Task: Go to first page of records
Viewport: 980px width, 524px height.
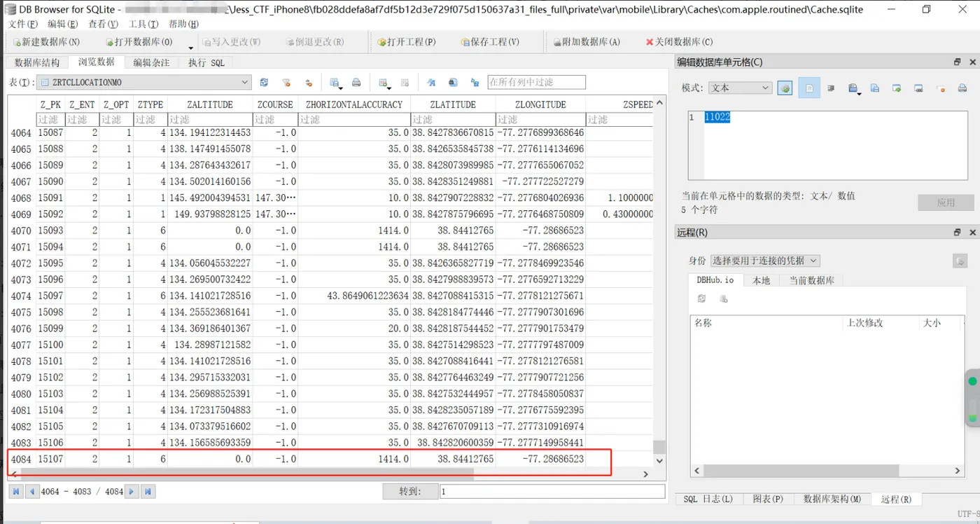Action: click(16, 492)
